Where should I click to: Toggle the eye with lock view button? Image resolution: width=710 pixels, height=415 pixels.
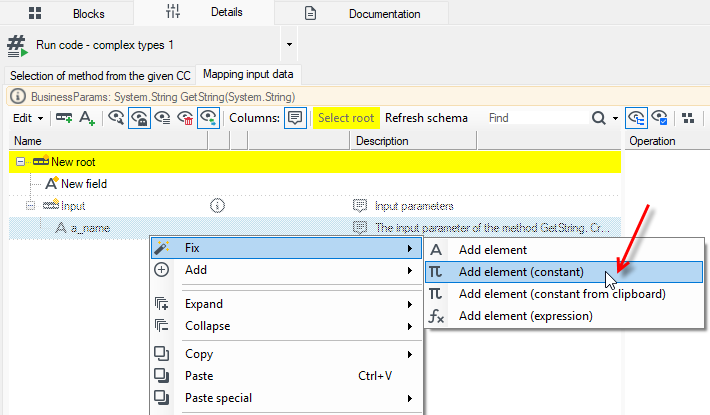[139, 118]
